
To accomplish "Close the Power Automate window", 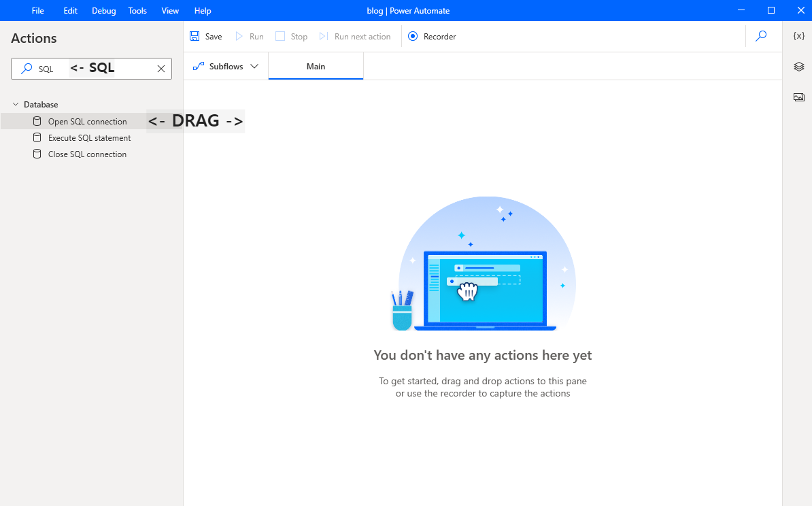I will [800, 10].
